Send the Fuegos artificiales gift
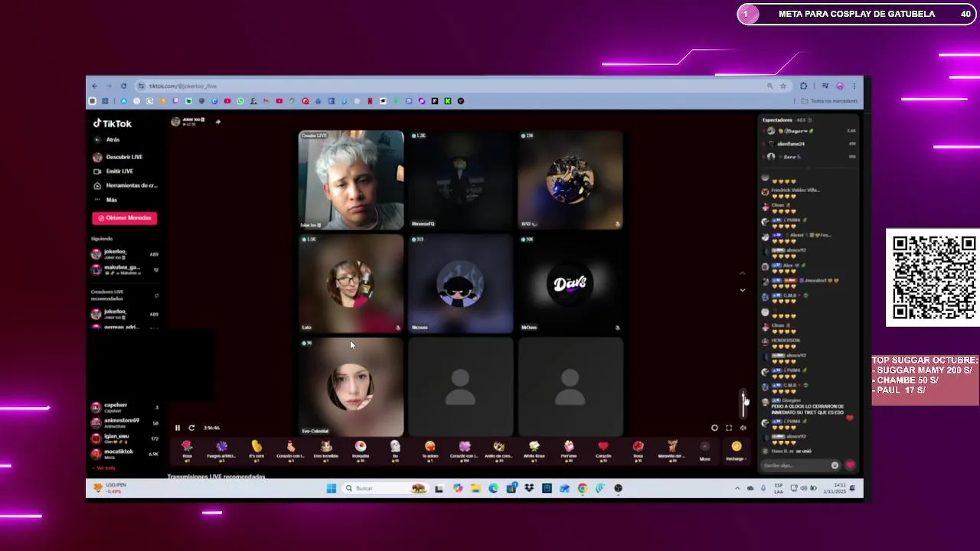The image size is (980, 551). click(221, 450)
